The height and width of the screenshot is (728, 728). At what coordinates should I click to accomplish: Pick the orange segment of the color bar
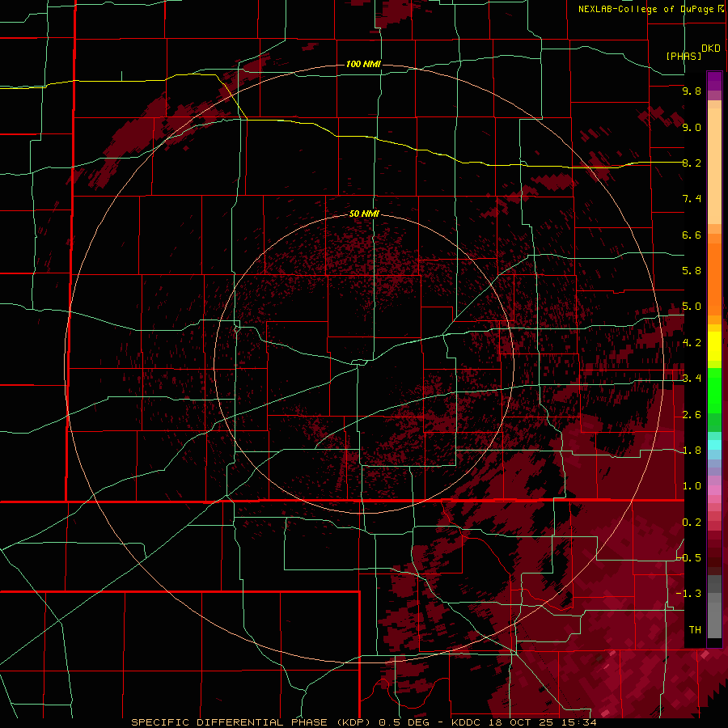click(714, 278)
